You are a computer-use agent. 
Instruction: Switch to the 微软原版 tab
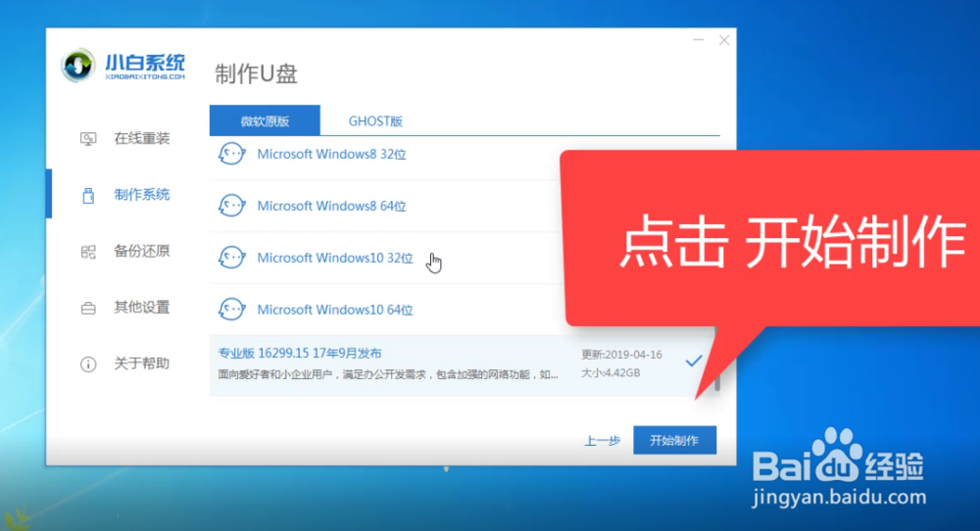click(265, 121)
